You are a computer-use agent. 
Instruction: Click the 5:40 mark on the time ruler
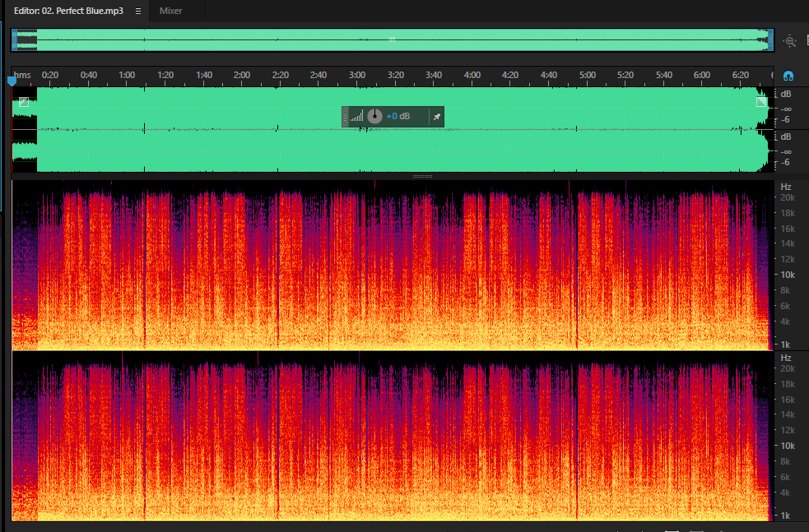coord(664,76)
